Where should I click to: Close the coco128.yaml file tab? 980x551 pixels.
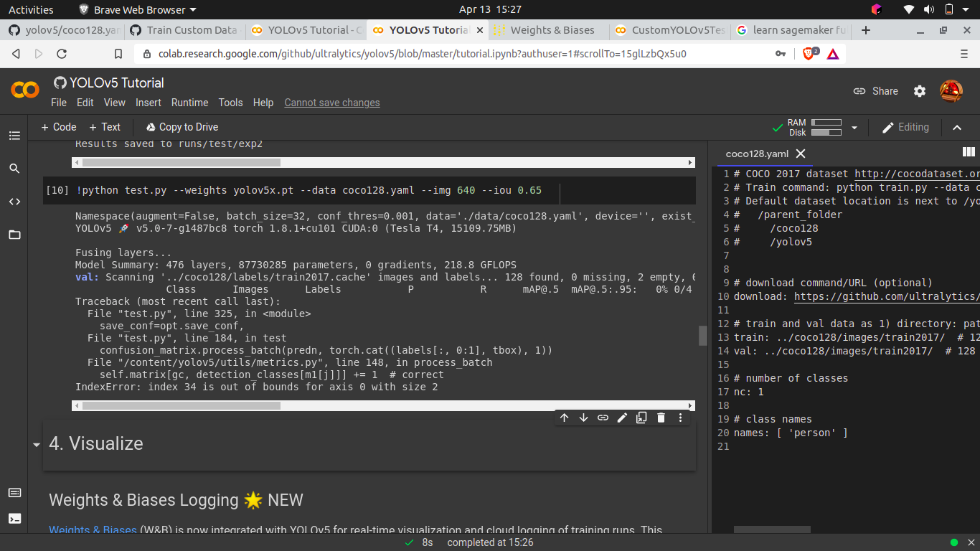pyautogui.click(x=801, y=154)
